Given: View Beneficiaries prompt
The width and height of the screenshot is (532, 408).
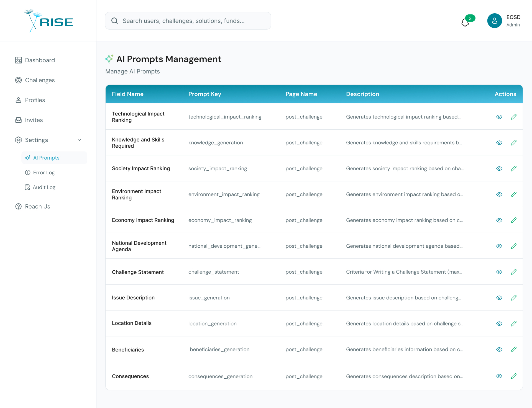Looking at the screenshot, I should click(499, 350).
